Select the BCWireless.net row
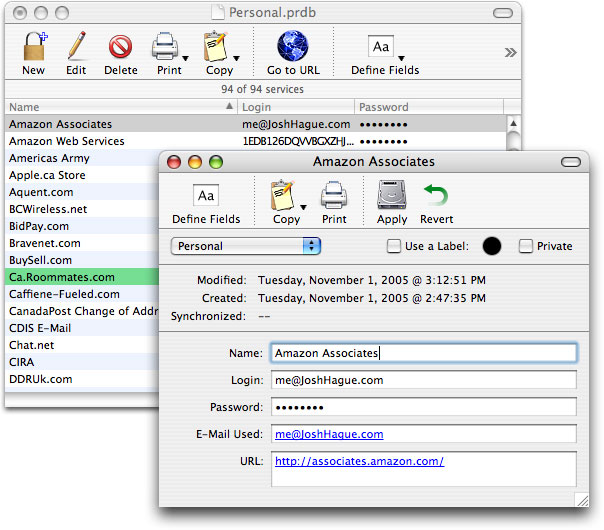The width and height of the screenshot is (604, 530). pos(82,209)
